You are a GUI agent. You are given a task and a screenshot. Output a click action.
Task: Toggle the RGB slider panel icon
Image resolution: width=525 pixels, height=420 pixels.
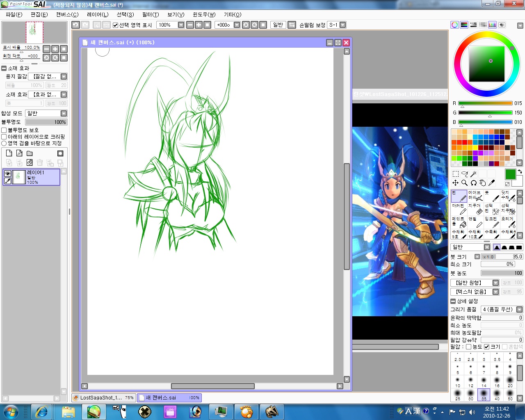[x=464, y=25]
